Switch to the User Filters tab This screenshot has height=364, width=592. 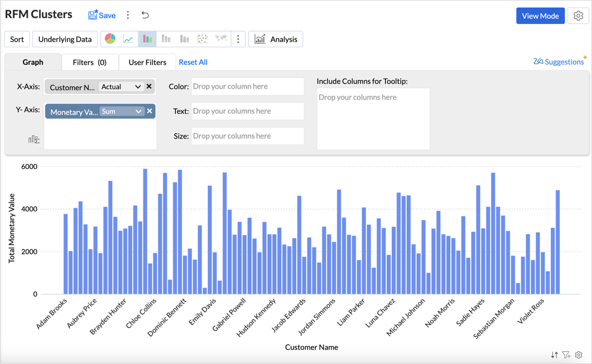point(147,62)
